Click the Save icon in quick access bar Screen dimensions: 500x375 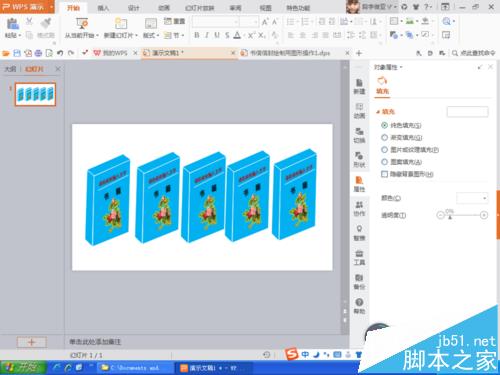point(17,53)
